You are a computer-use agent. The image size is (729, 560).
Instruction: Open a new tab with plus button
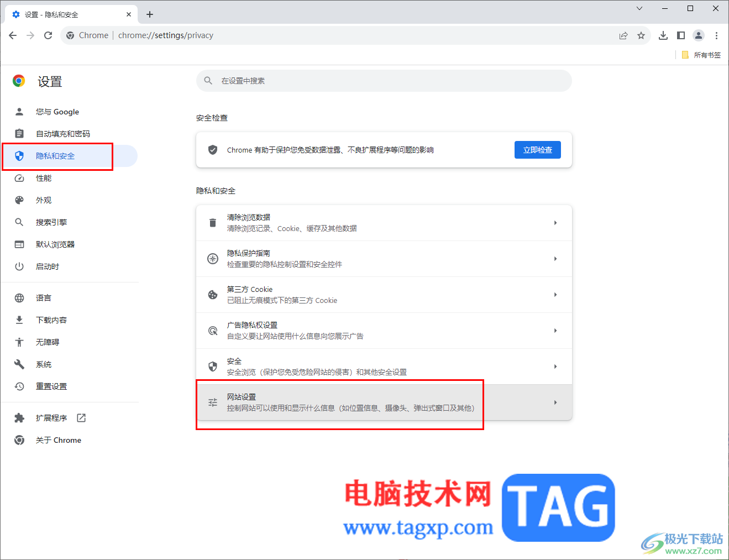click(150, 14)
